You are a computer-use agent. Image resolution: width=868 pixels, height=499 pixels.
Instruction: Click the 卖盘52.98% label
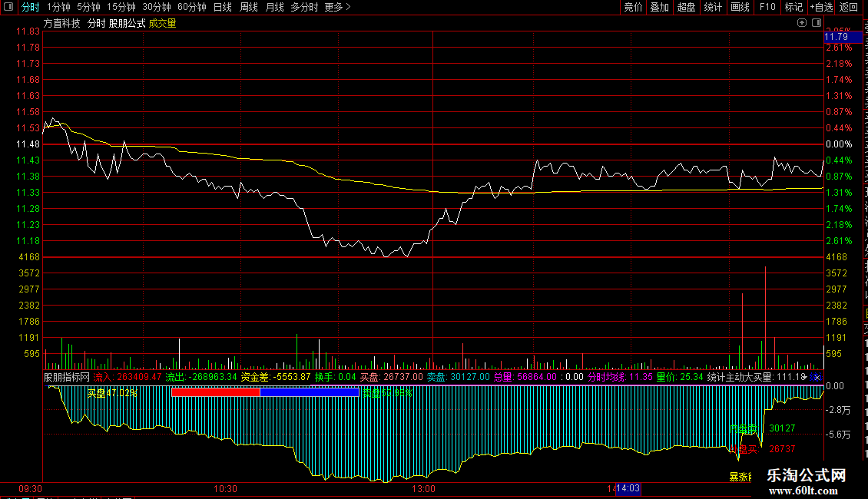[x=387, y=393]
